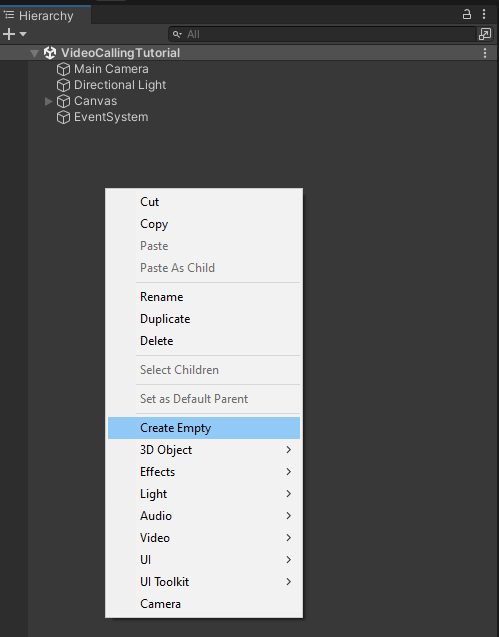499x637 pixels.
Task: Choose Delete from the context menu
Action: pos(204,341)
